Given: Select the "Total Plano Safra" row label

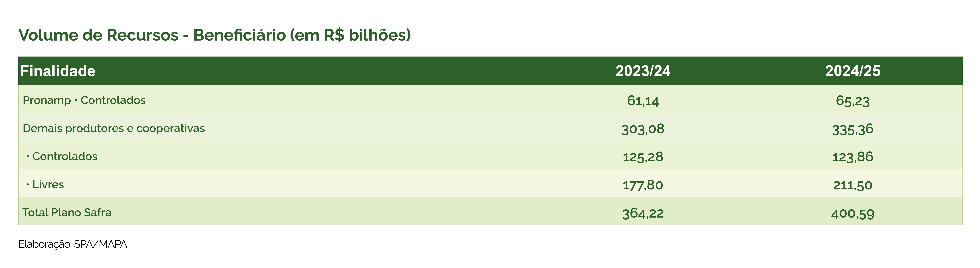Looking at the screenshot, I should [x=67, y=213].
